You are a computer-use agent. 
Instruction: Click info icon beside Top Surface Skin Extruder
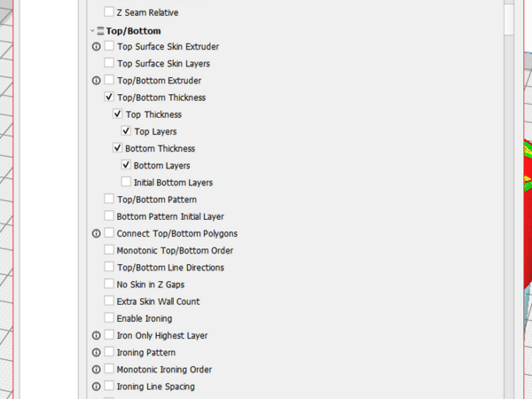[x=97, y=46]
